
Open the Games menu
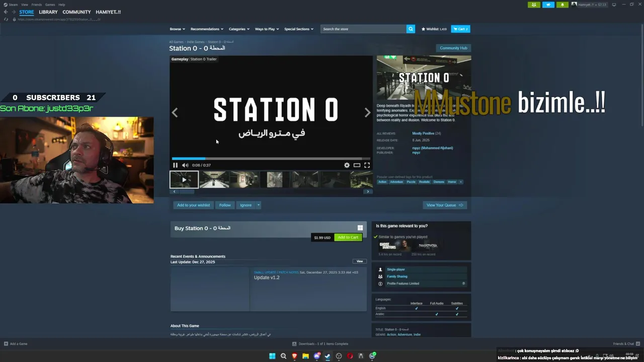click(50, 5)
